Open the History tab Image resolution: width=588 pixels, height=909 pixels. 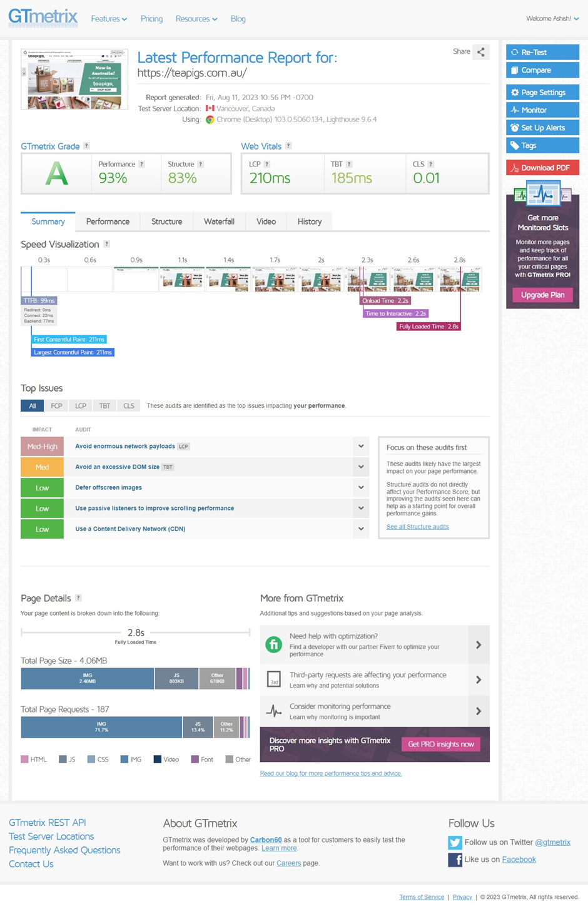coord(310,221)
